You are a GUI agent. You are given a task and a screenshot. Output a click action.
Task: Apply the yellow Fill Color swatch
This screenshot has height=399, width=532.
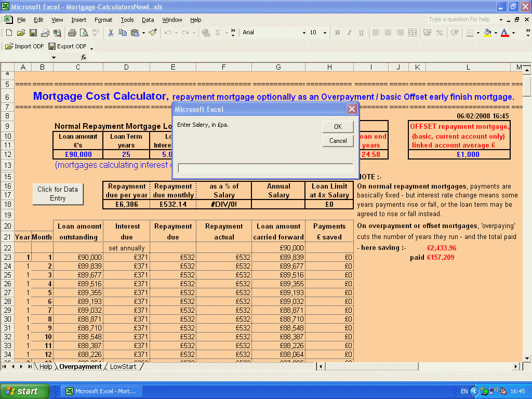(x=487, y=33)
